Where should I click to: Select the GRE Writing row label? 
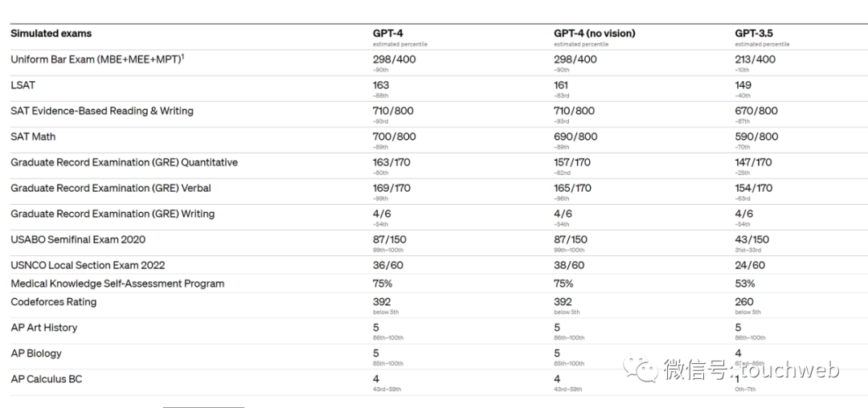click(x=113, y=214)
